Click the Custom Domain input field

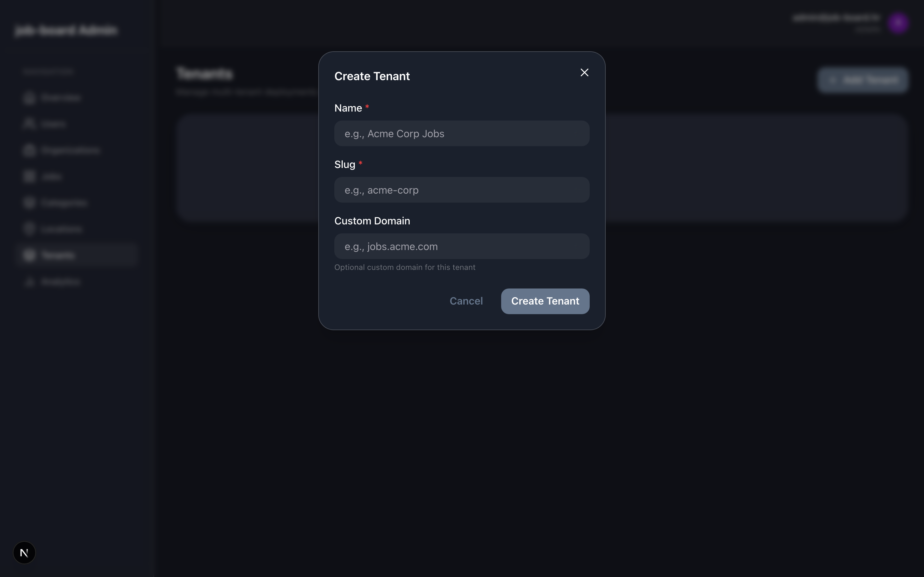pos(462,246)
